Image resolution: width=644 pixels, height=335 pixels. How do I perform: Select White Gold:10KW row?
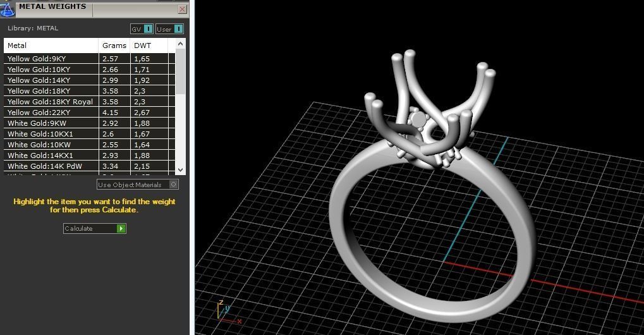point(90,145)
